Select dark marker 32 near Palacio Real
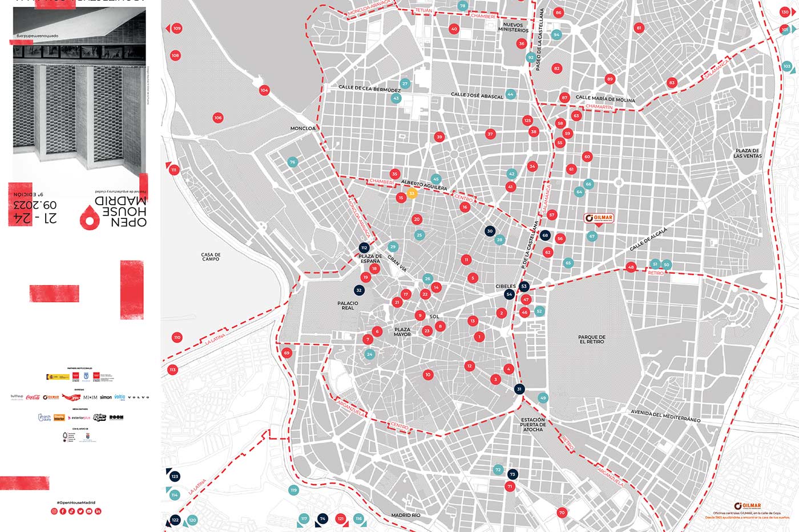 tap(359, 290)
